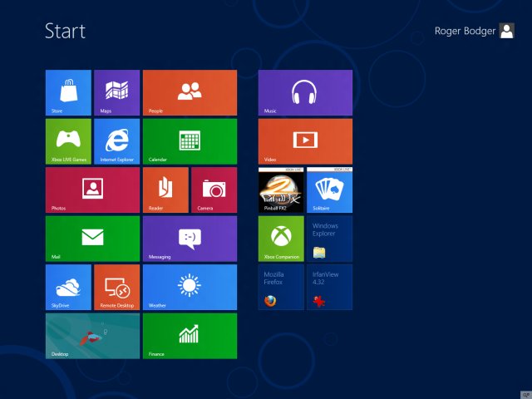Screen dimensions: 532x399
Task: Open the People tile
Action: pyautogui.click(x=190, y=92)
